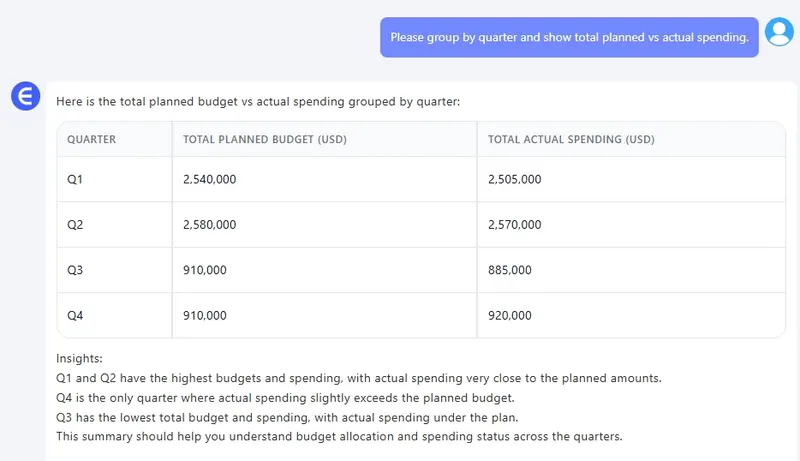This screenshot has width=800, height=461.
Task: Click the TOTAL PLANNED BUDGET (USD) header
Action: pyautogui.click(x=265, y=139)
